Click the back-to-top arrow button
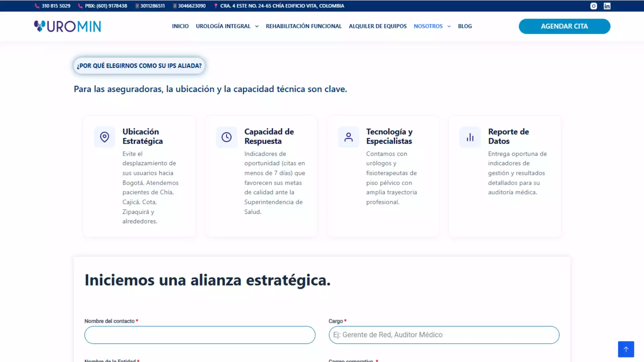This screenshot has width=644, height=362. (626, 349)
